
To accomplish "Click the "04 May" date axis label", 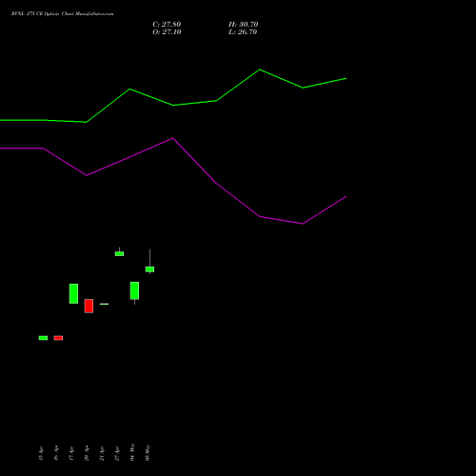I will [132, 452].
